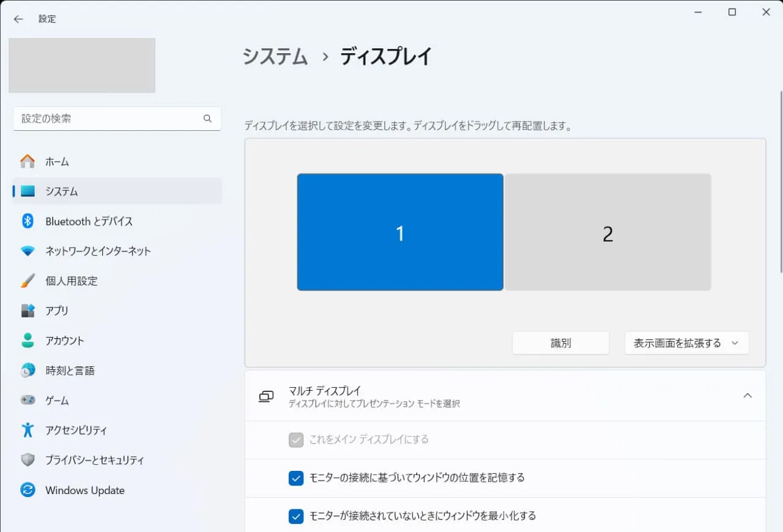Image resolution: width=783 pixels, height=532 pixels.
Task: Click the vertical scrollbar
Action: click(780, 182)
